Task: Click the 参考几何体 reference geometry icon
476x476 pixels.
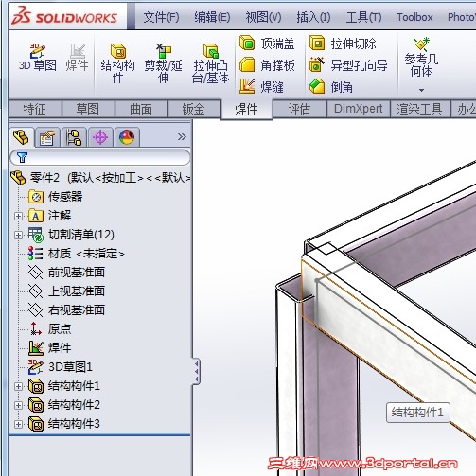Action: [x=422, y=44]
